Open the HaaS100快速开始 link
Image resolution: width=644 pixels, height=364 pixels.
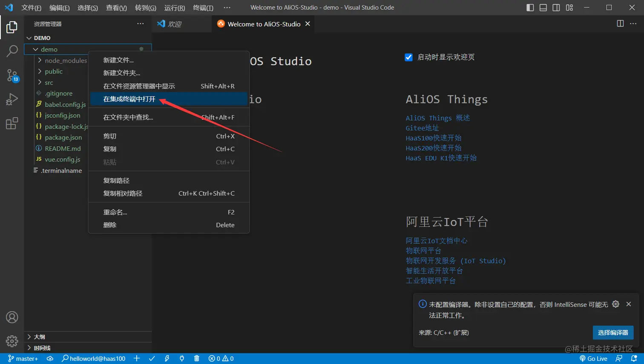pos(433,138)
